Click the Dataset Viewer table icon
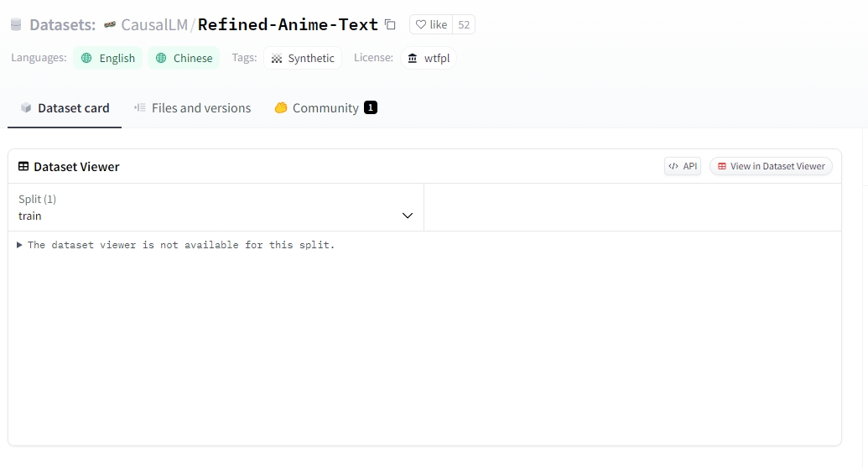Image resolution: width=868 pixels, height=468 pixels. [23, 167]
